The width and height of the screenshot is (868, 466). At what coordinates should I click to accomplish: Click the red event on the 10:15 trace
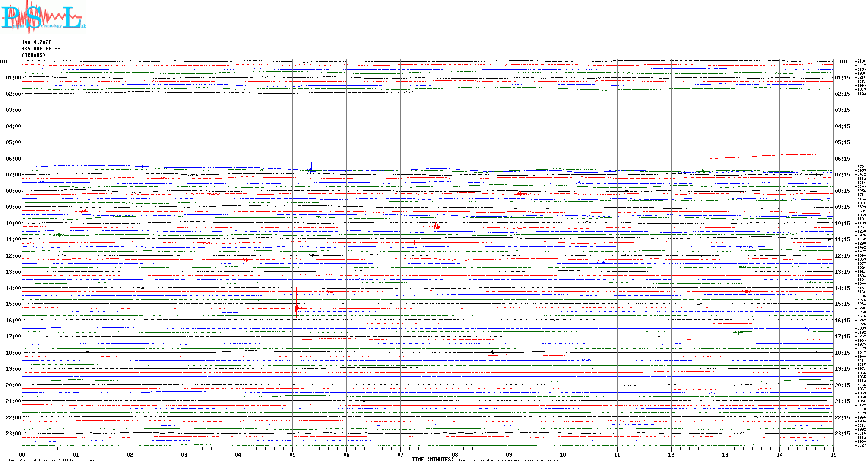click(x=436, y=226)
